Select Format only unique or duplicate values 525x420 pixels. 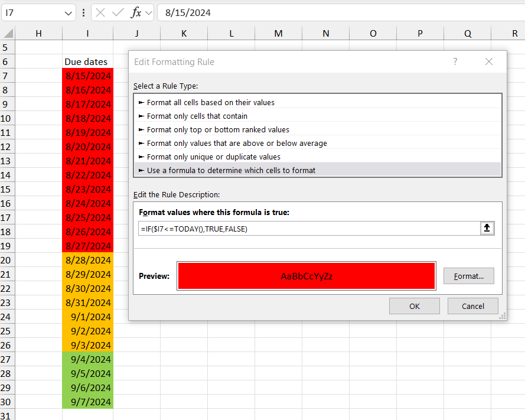click(318, 157)
